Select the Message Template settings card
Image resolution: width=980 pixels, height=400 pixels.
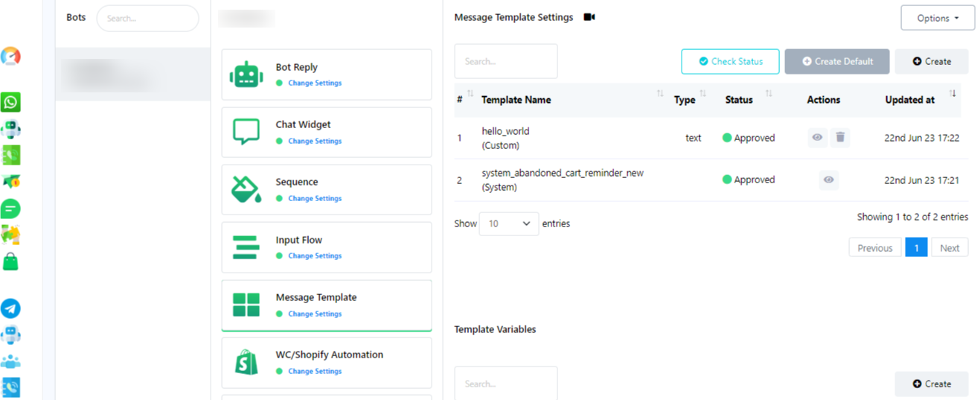click(x=326, y=305)
